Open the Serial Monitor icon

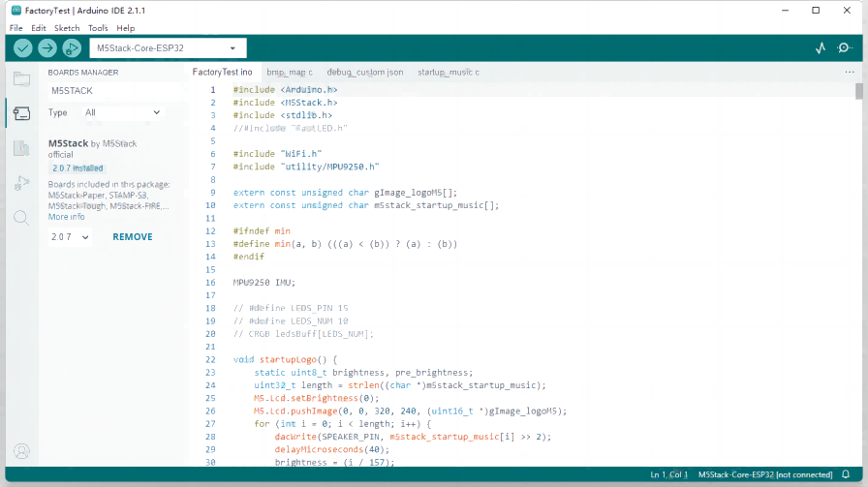[845, 48]
